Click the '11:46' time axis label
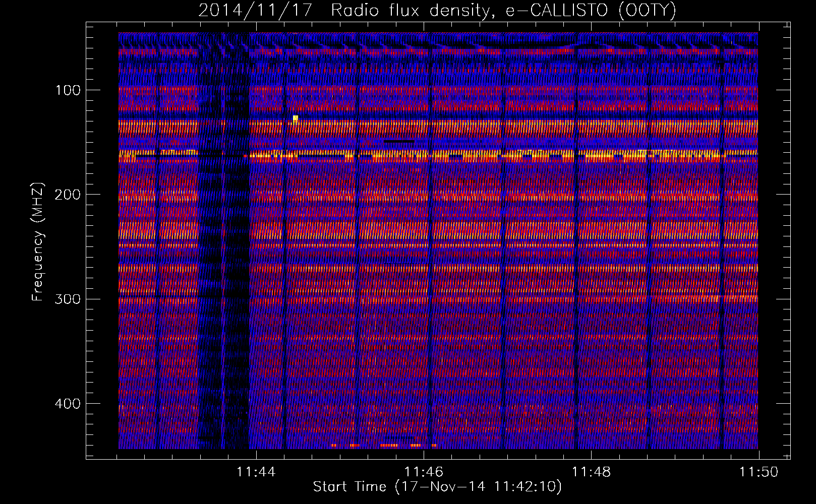 point(424,472)
